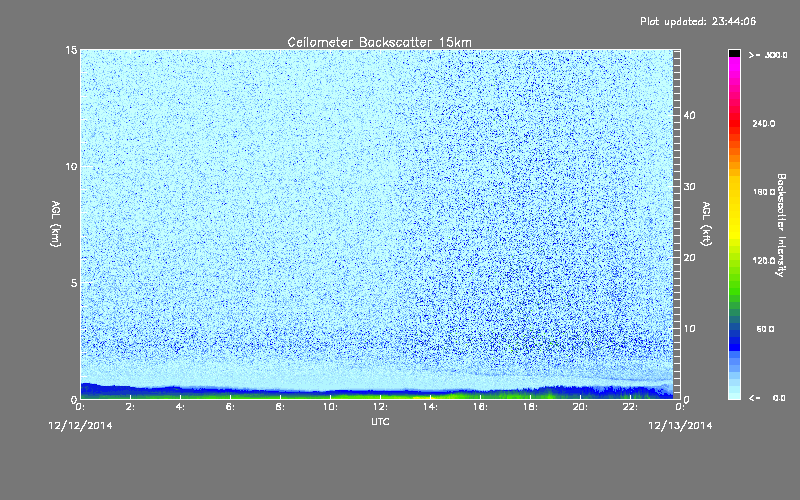Click the black top segment of the colorbar
Viewport: 800px width, 500px height.
734,54
